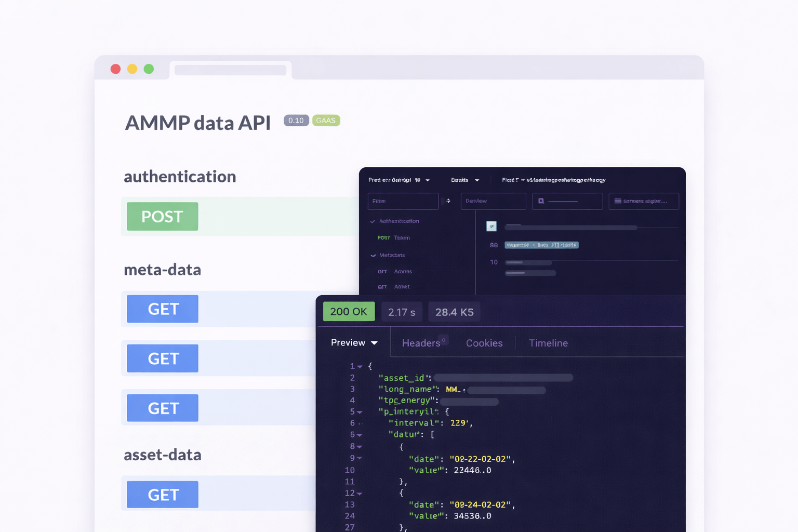Click the 0.10 version badge
This screenshot has width=798, height=532.
point(296,120)
